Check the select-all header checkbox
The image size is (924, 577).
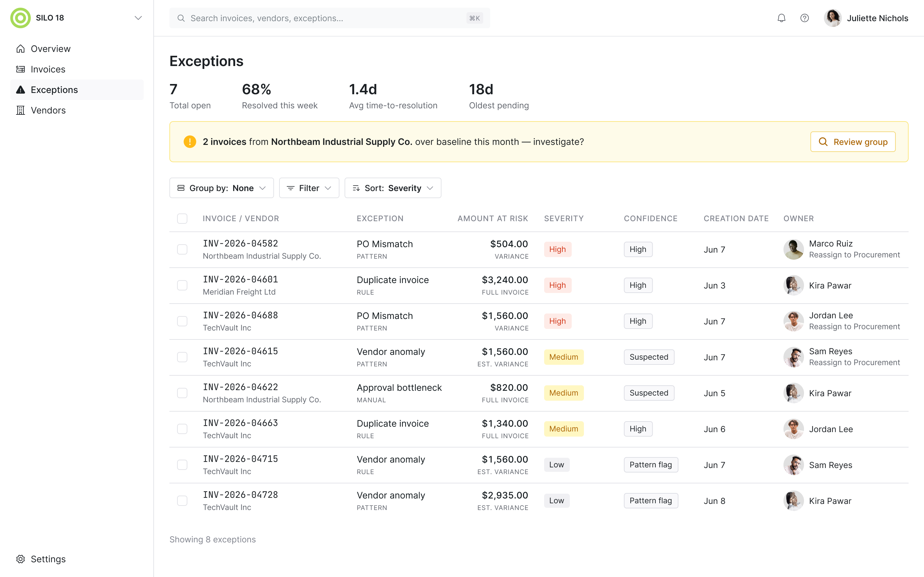click(182, 218)
